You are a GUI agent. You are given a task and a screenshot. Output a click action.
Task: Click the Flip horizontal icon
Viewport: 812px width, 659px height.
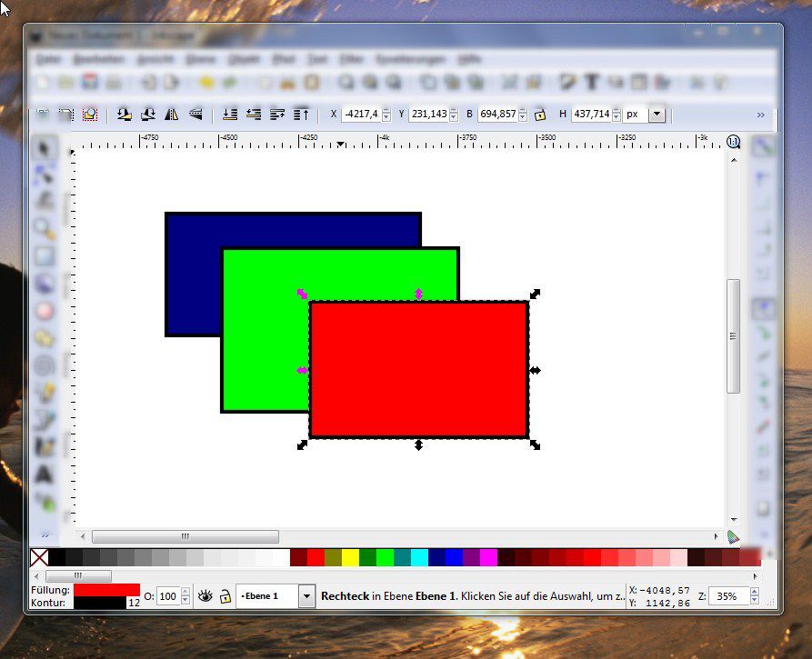point(171,114)
